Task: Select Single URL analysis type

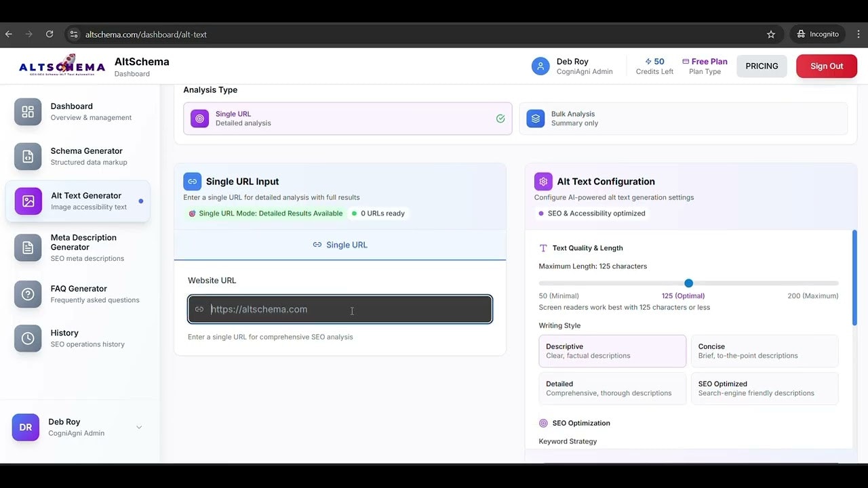Action: pyautogui.click(x=347, y=119)
